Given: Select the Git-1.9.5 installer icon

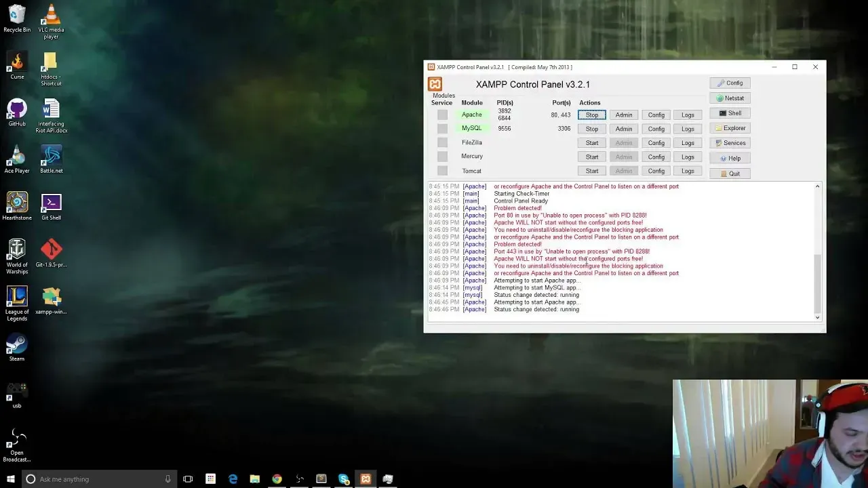Looking at the screenshot, I should pos(51,253).
